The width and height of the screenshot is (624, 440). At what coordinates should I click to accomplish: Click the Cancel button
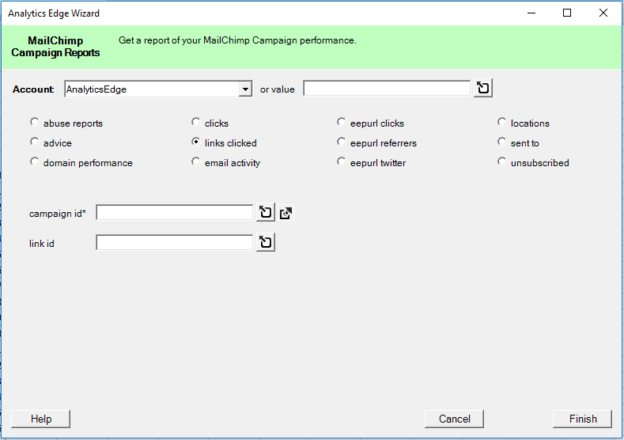click(454, 419)
